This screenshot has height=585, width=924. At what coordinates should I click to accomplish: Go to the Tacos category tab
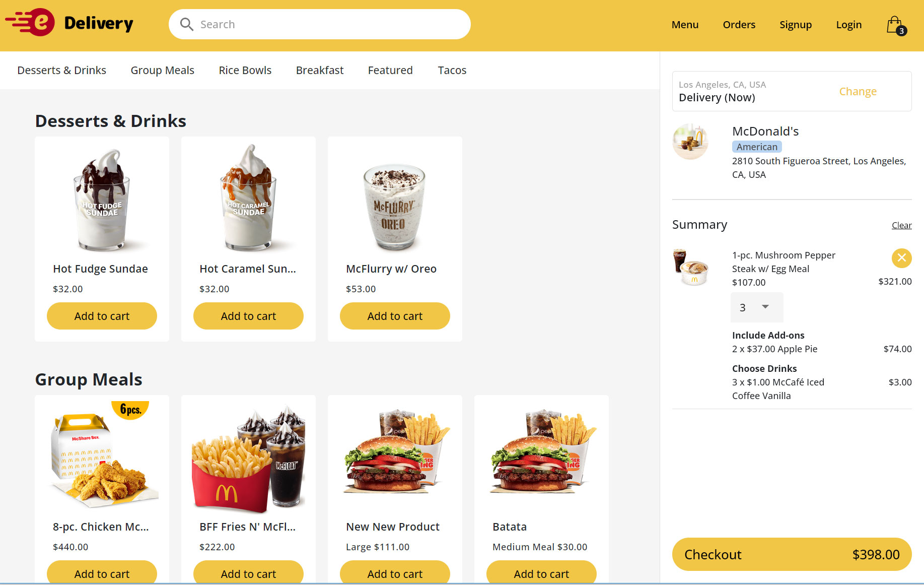tap(452, 70)
